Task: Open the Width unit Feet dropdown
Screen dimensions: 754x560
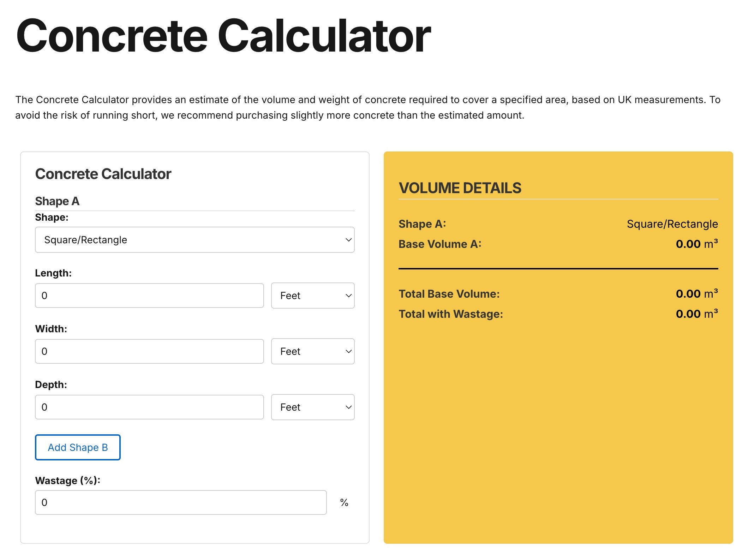Action: [x=312, y=351]
